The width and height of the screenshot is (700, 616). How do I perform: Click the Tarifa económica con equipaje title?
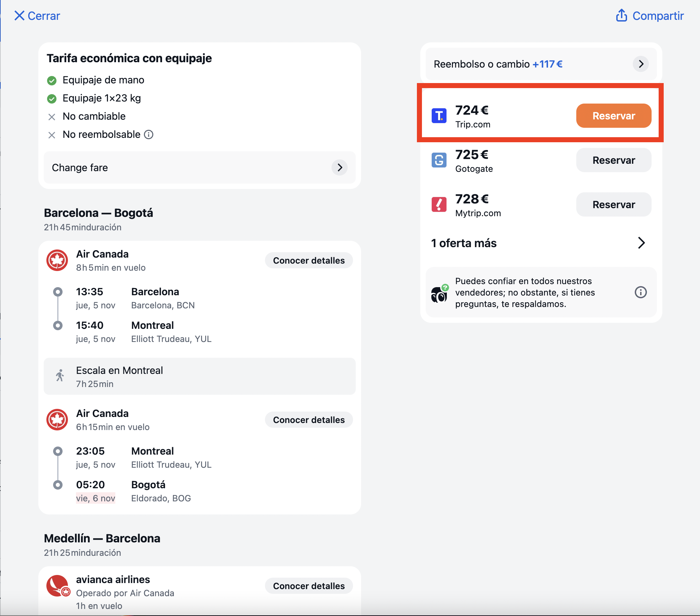[129, 59]
